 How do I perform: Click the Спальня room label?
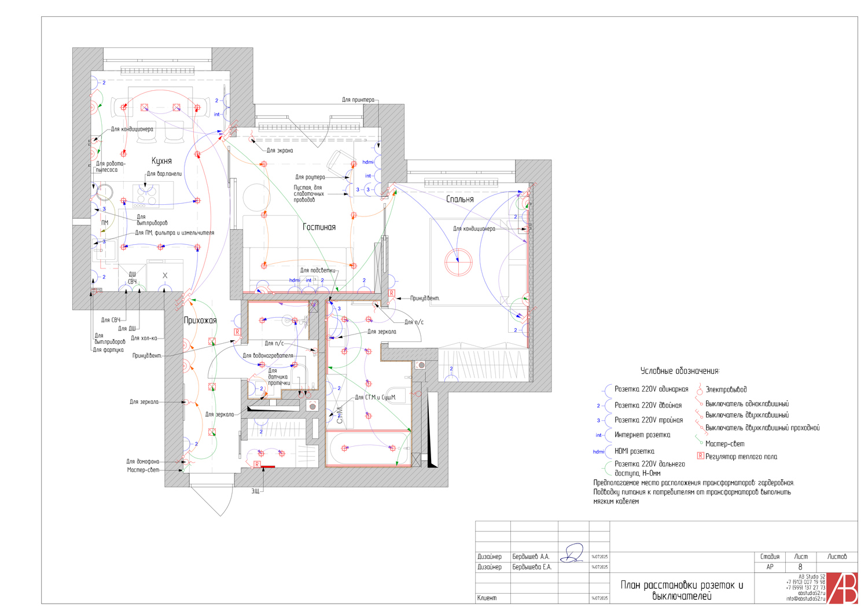coord(460,199)
